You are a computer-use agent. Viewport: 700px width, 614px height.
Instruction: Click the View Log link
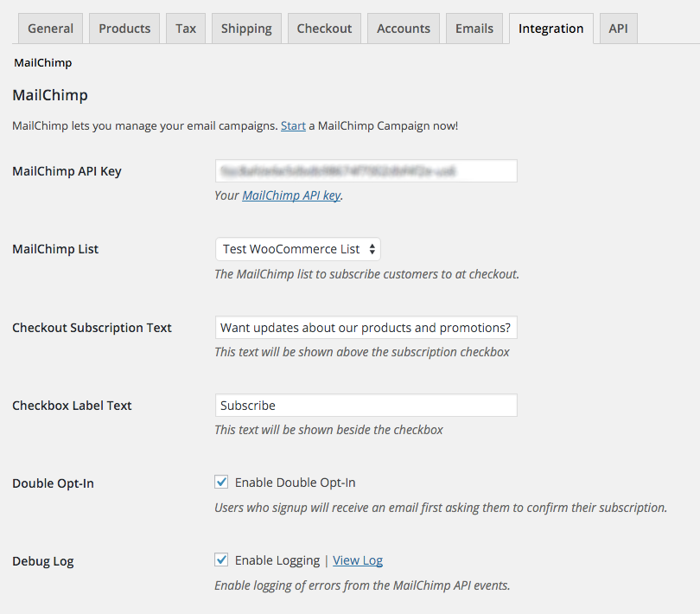pos(358,560)
